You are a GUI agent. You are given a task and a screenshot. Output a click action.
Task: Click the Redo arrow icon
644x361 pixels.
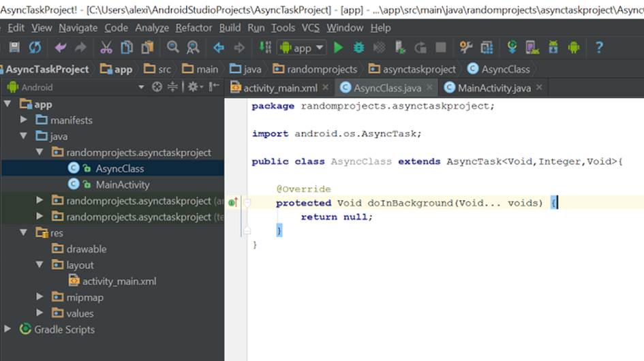pos(80,48)
